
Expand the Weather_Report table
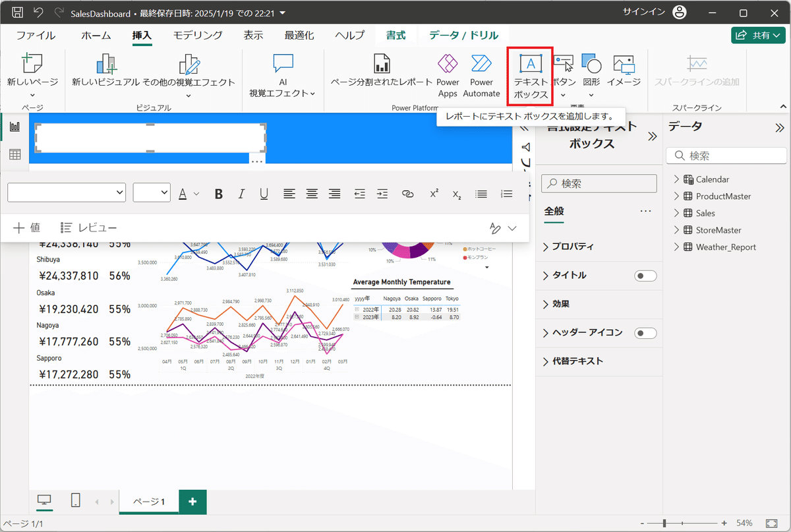pos(677,247)
